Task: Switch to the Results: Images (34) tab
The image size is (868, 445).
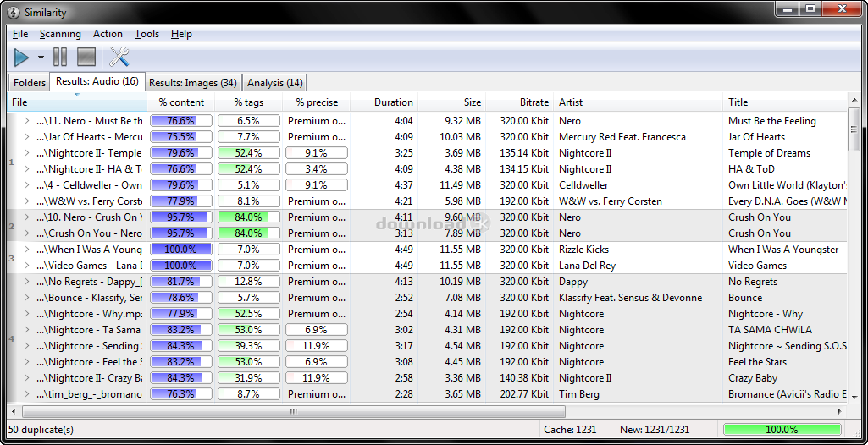Action: tap(192, 83)
